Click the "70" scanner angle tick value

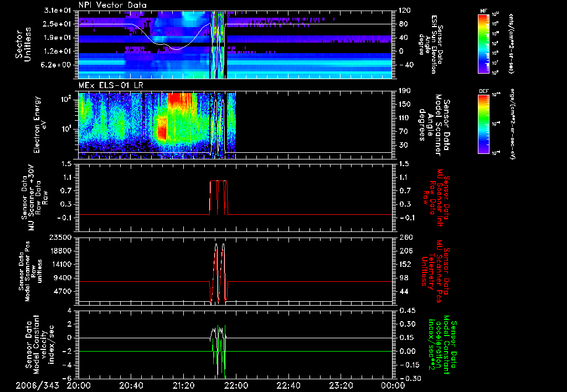(403, 131)
